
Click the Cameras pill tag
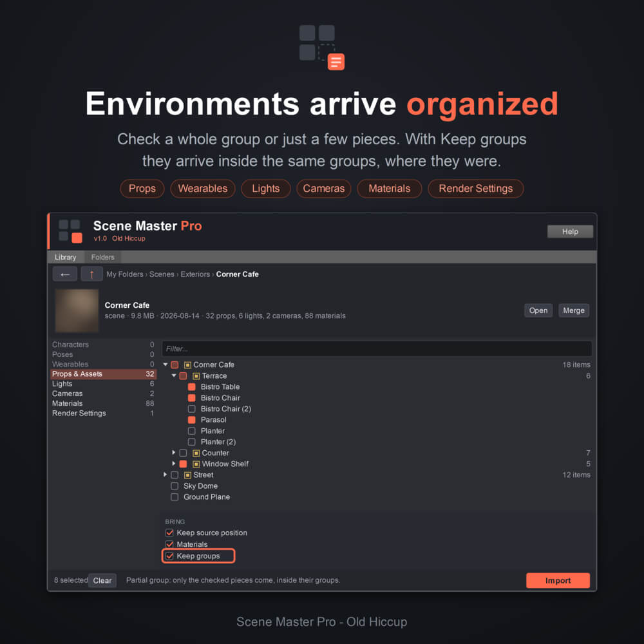click(324, 189)
